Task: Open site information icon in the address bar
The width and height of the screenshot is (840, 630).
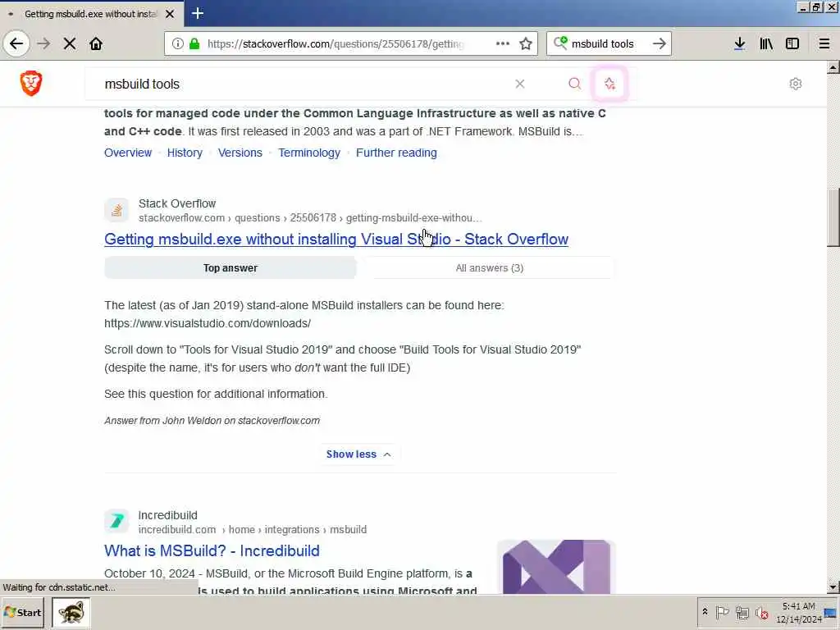Action: 178,43
